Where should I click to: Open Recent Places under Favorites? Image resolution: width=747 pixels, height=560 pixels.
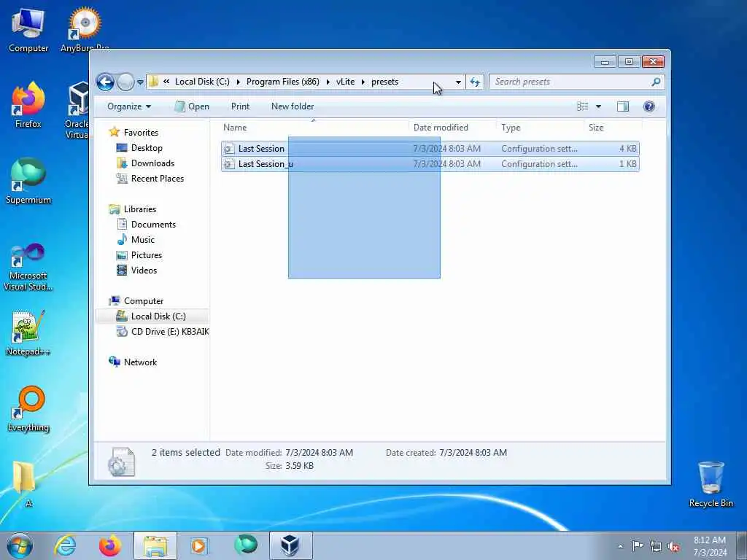158,178
